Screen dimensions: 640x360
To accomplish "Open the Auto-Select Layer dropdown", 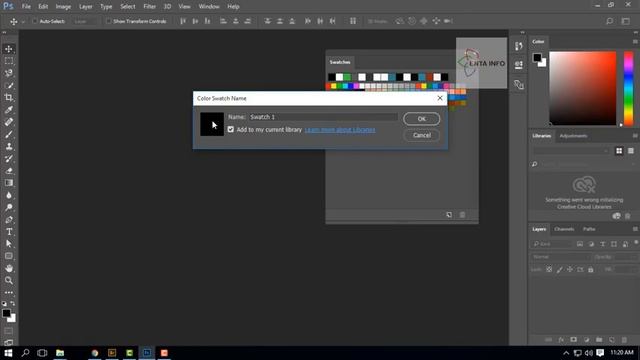I will click(84, 21).
